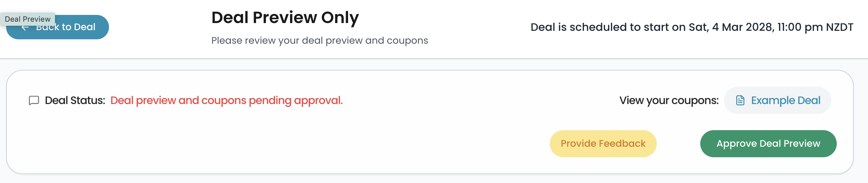Click the Deal Preview Only heading
The height and width of the screenshot is (183, 868).
click(x=285, y=18)
